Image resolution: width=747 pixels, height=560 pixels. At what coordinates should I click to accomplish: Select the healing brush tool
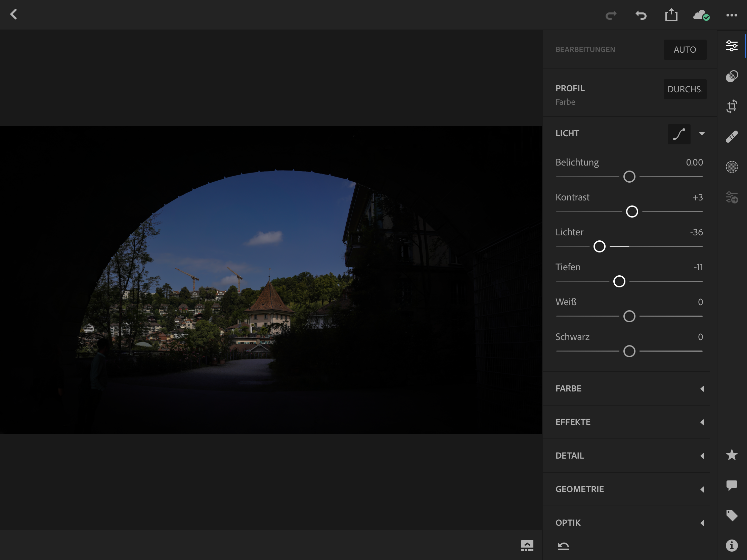tap(732, 137)
